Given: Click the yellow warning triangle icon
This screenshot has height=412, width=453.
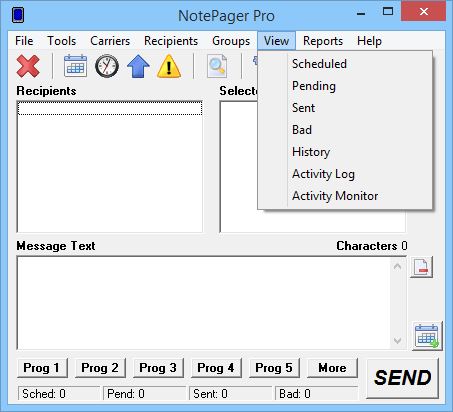Looking at the screenshot, I should [x=169, y=66].
